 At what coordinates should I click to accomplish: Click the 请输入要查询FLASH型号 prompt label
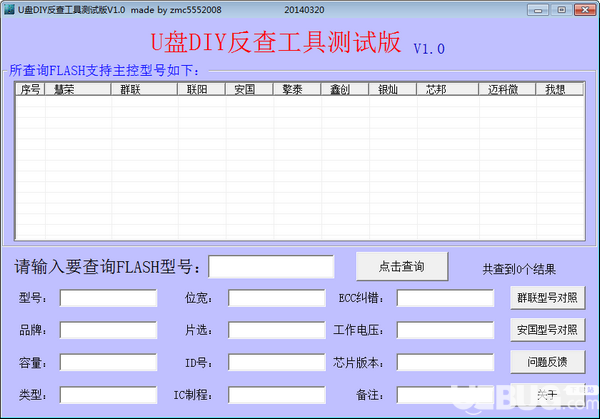click(108, 267)
